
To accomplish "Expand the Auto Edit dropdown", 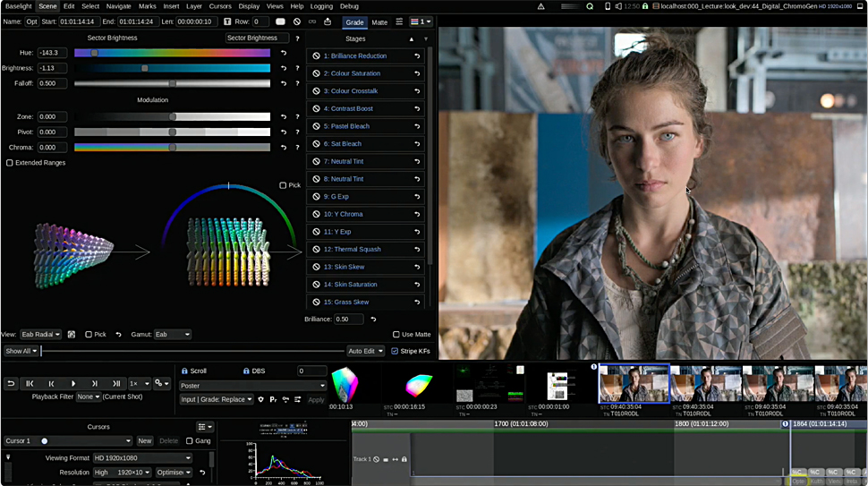I will [x=366, y=351].
